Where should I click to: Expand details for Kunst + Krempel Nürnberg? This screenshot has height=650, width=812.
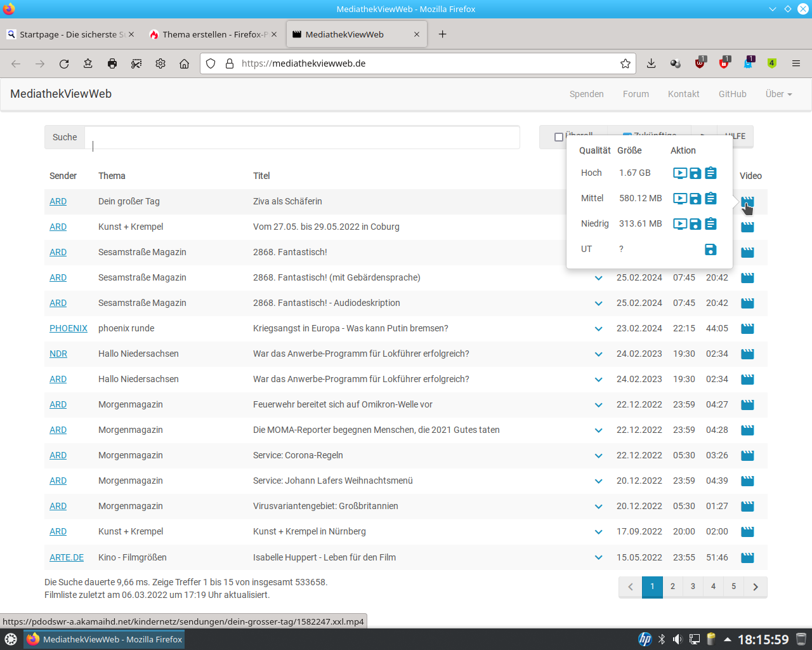(x=598, y=532)
